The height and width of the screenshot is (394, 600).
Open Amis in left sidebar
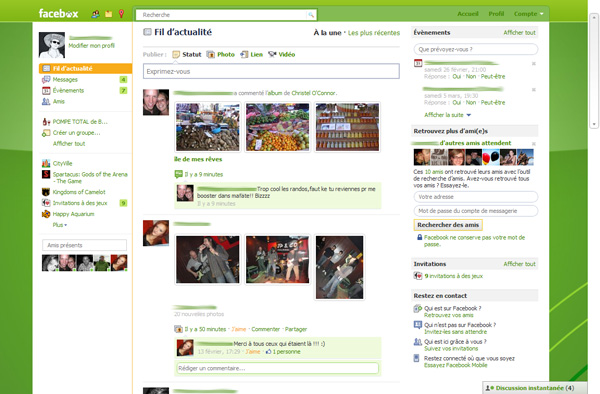pos(59,101)
